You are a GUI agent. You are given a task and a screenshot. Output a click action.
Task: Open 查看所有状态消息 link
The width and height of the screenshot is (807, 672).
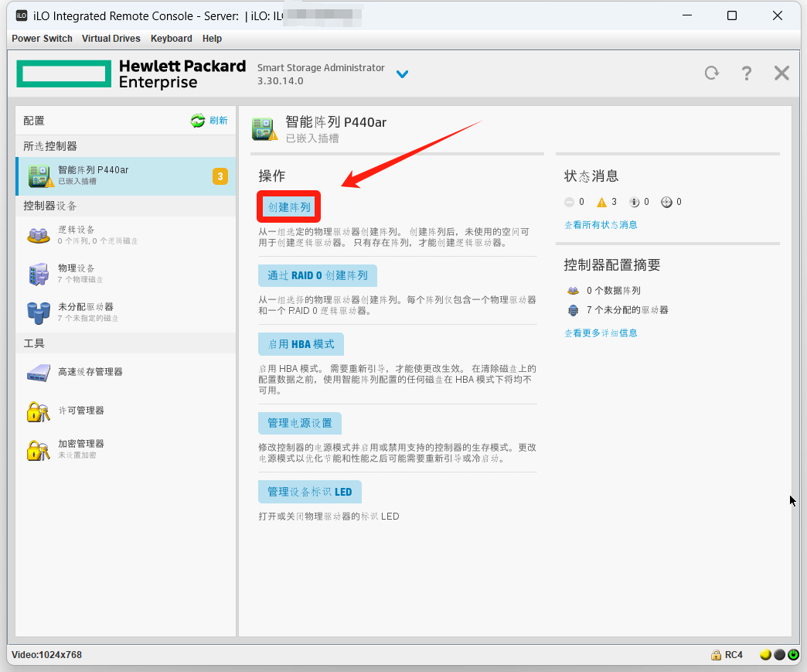[x=601, y=225]
